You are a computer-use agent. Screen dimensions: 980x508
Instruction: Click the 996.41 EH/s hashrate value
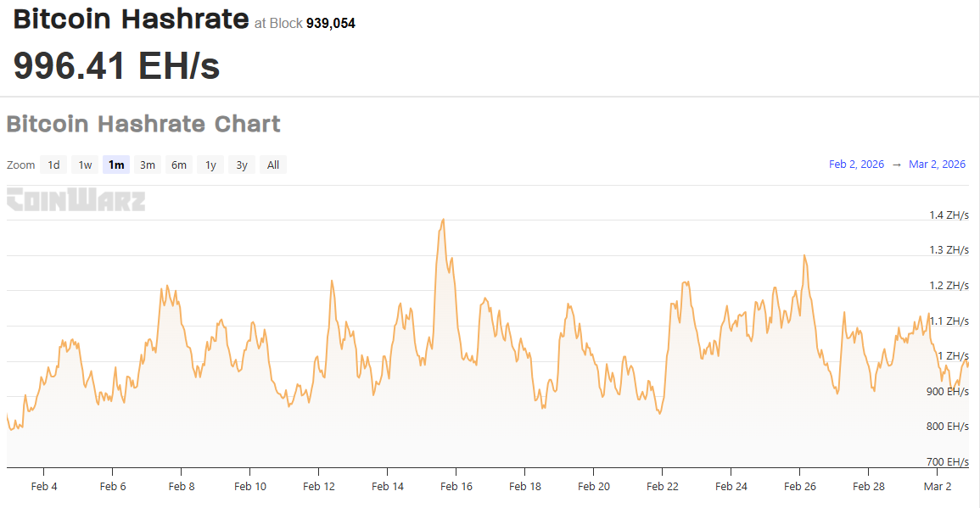coord(116,65)
